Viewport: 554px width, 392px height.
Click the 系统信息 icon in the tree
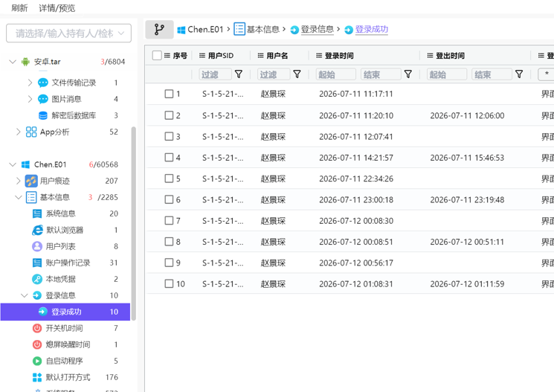37,213
